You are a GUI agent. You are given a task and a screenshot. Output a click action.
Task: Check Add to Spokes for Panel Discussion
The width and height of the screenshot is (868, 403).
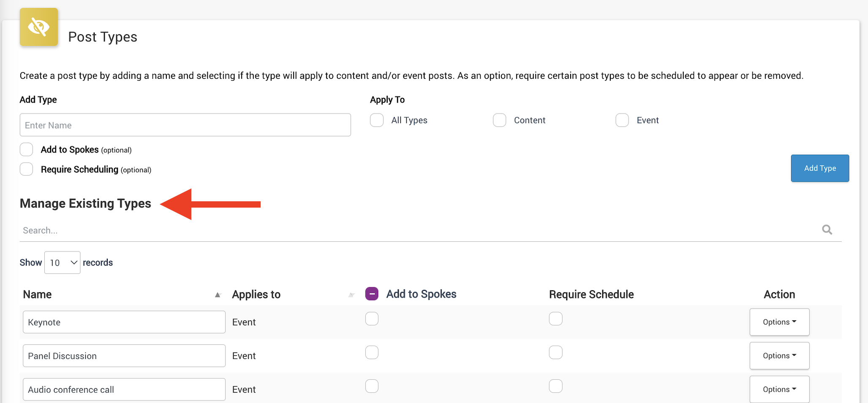click(x=372, y=352)
